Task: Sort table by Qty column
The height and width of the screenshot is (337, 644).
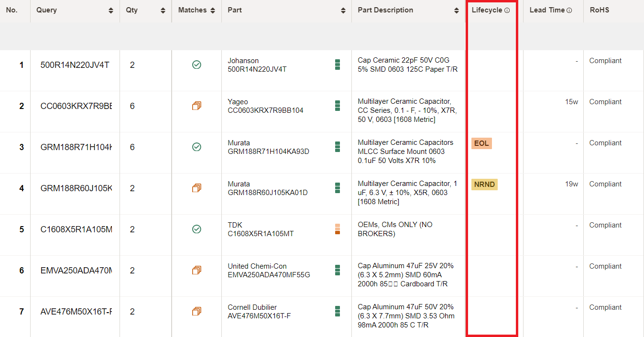Action: (163, 11)
